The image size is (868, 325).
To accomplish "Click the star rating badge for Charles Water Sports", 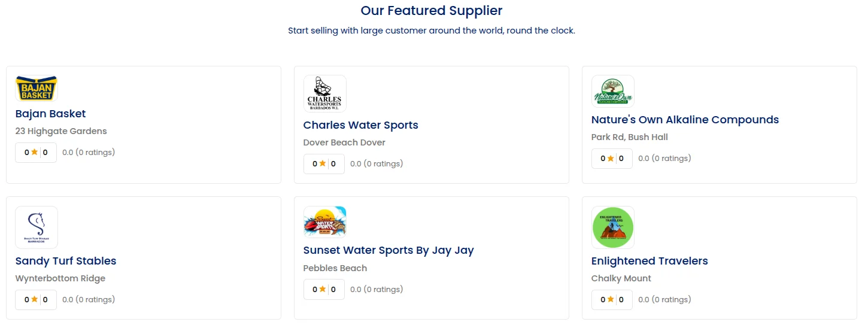I will [x=324, y=164].
